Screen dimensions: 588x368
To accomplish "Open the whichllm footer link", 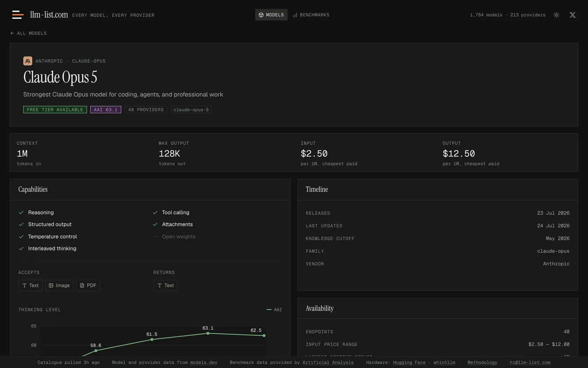I will (444, 363).
